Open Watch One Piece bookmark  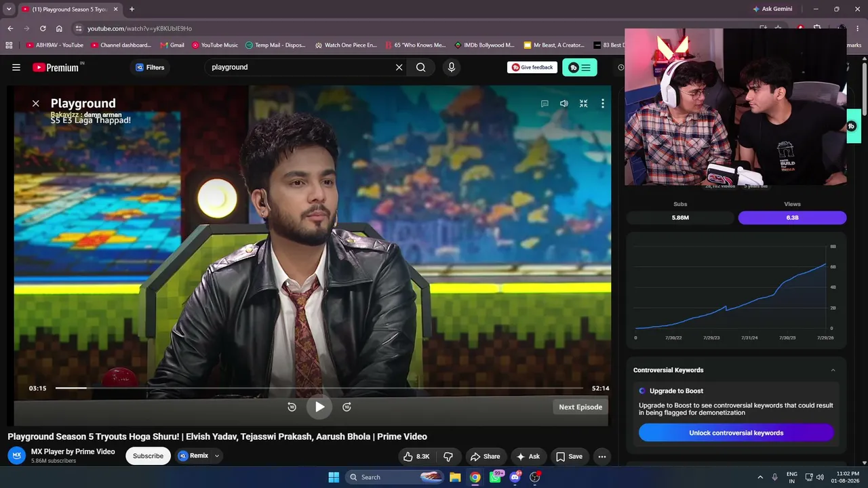(346, 45)
